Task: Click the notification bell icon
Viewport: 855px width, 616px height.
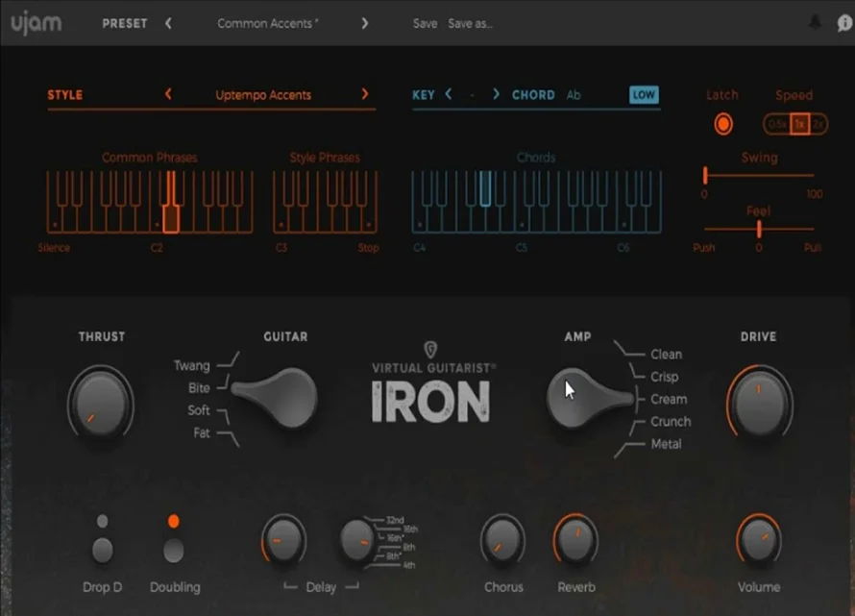Action: (x=817, y=23)
